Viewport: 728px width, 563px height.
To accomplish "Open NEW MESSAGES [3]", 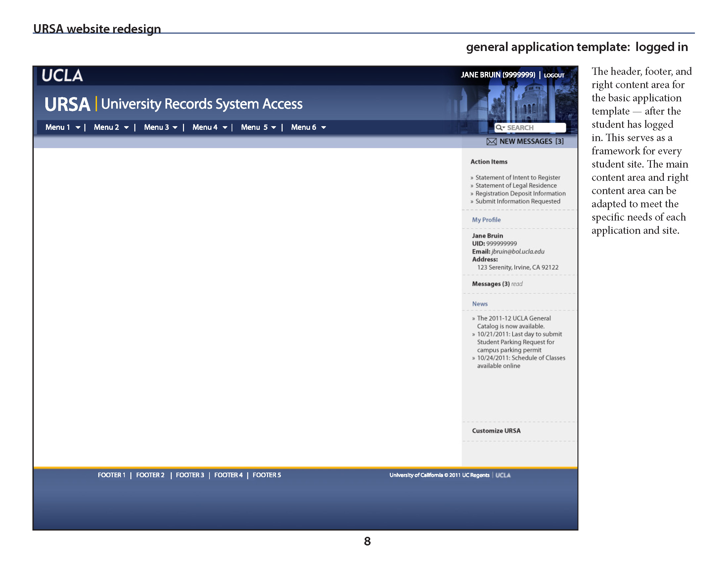I will point(531,141).
